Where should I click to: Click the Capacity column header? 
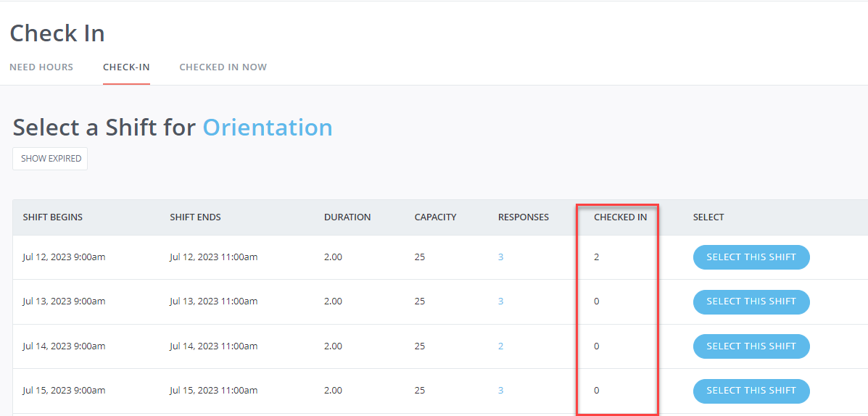435,217
